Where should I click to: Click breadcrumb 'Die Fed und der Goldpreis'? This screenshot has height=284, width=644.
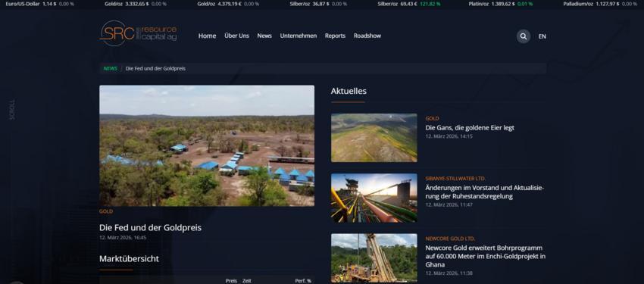click(x=155, y=68)
